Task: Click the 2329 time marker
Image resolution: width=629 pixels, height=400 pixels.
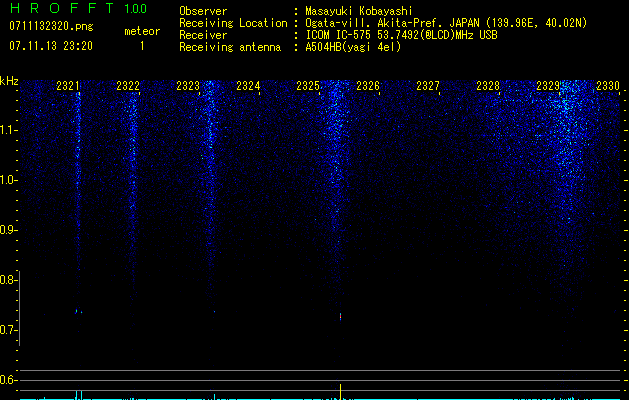Action: point(548,86)
